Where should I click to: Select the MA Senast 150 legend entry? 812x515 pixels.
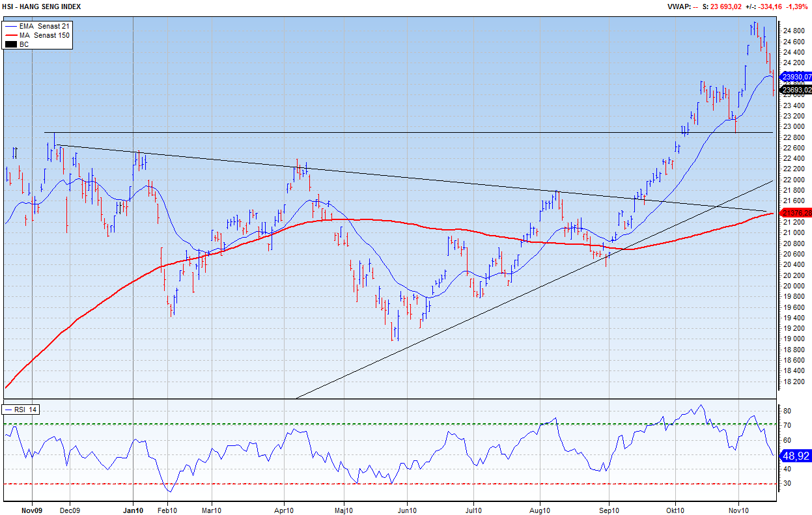pos(44,35)
